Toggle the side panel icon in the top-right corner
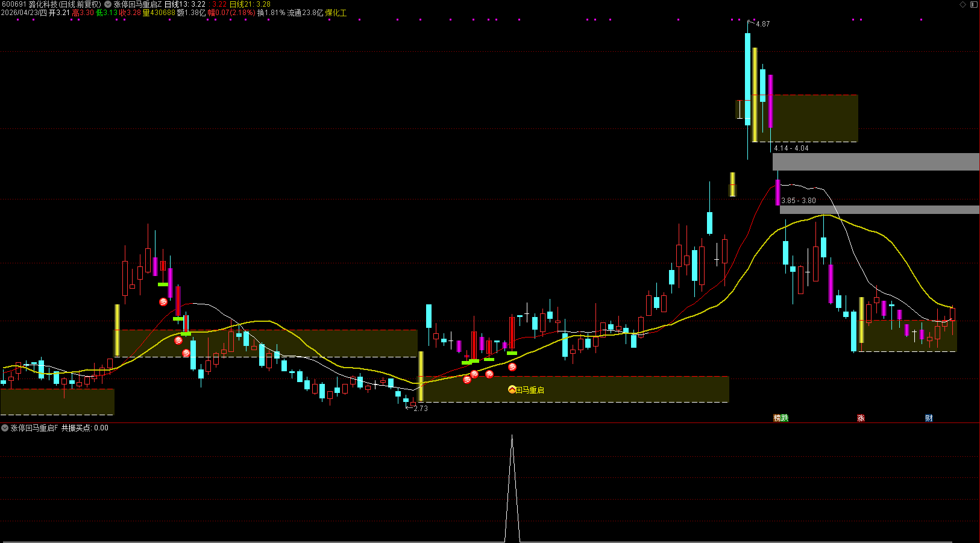This screenshot has height=543, width=980. (973, 4)
